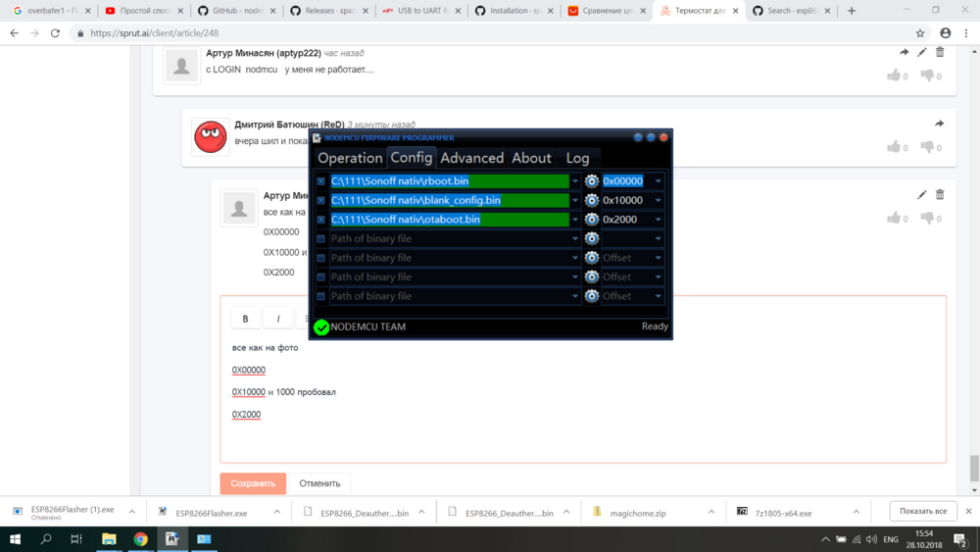Save the comment with Сохранить button
The height and width of the screenshot is (552, 980).
pyautogui.click(x=253, y=483)
